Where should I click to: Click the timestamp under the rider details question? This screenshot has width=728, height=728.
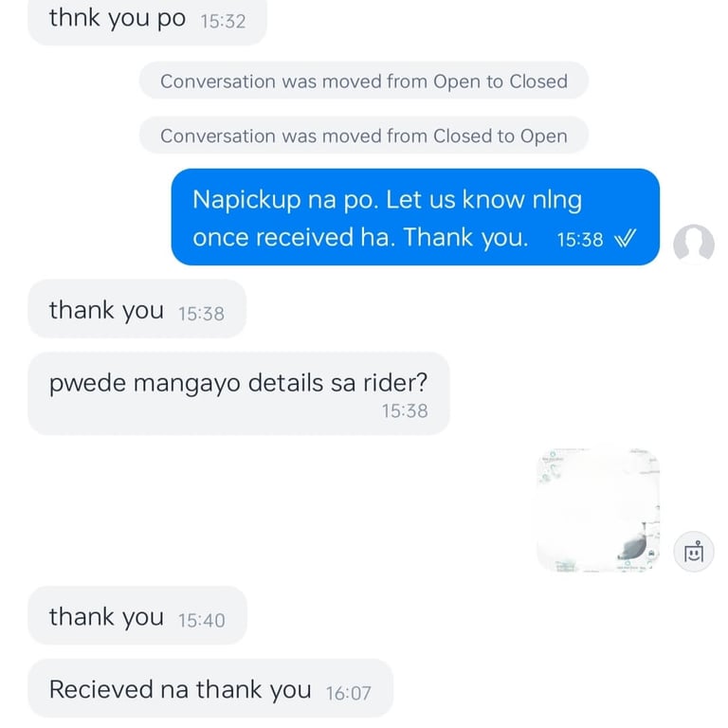click(405, 410)
